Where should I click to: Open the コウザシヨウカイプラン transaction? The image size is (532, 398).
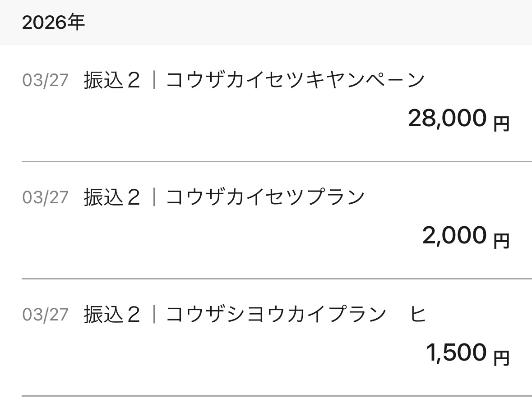point(276,315)
